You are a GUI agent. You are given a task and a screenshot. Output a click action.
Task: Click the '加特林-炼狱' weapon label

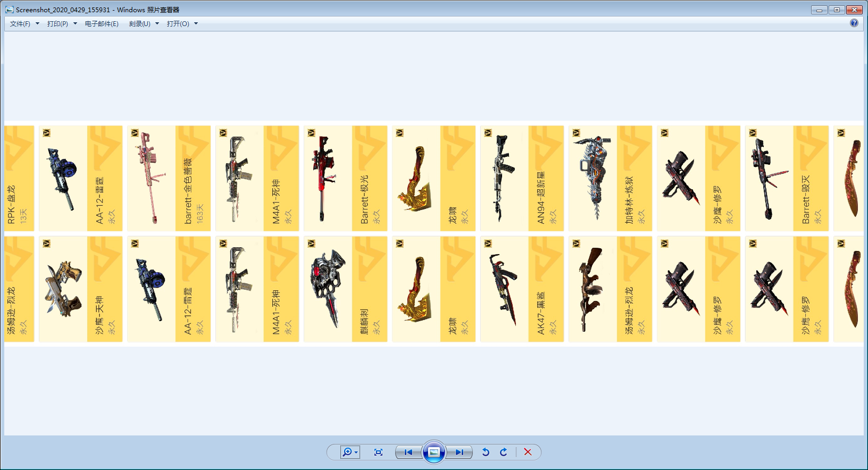coord(629,200)
